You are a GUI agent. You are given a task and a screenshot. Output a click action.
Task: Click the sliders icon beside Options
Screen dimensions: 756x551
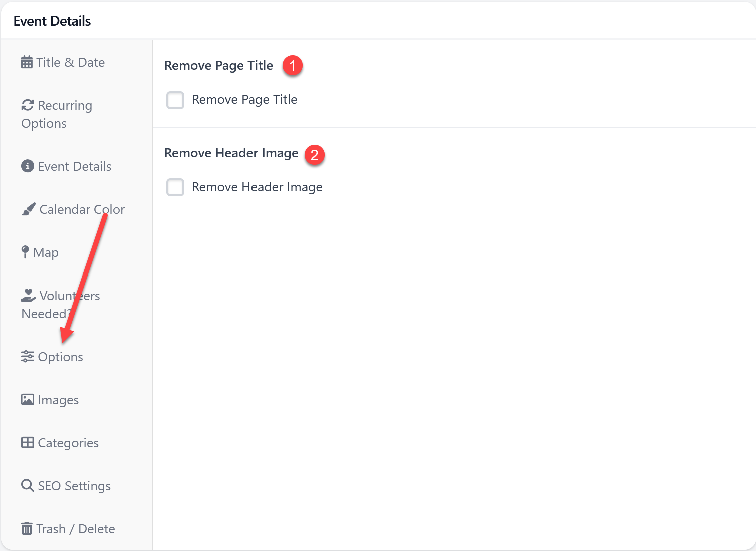click(x=27, y=357)
